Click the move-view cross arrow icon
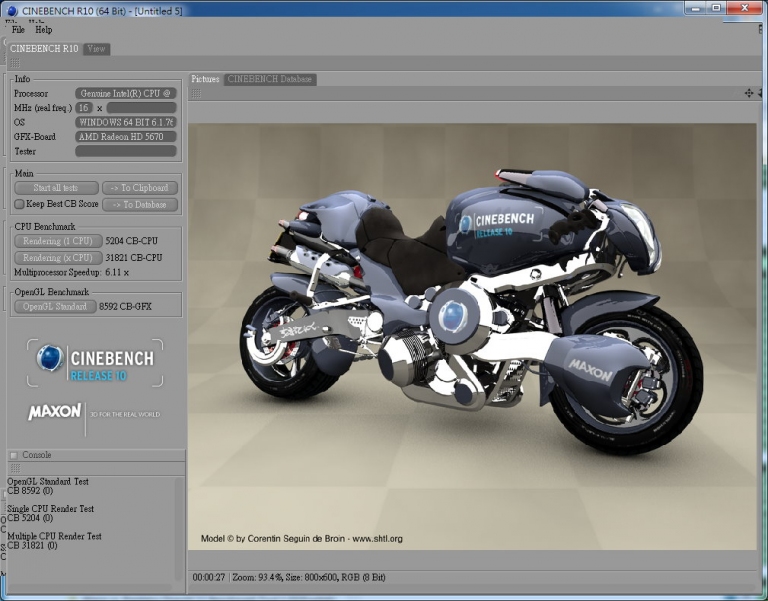This screenshot has height=601, width=768. [749, 93]
